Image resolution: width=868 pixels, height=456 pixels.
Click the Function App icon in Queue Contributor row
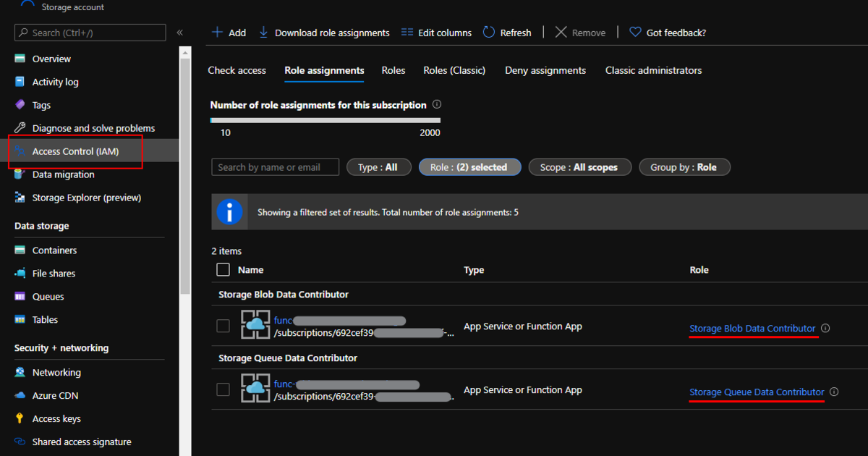[x=255, y=389]
